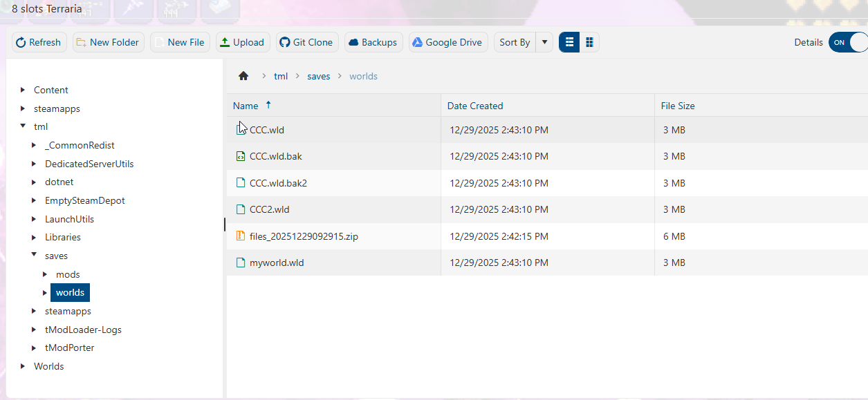Click the Refresh button

39,42
